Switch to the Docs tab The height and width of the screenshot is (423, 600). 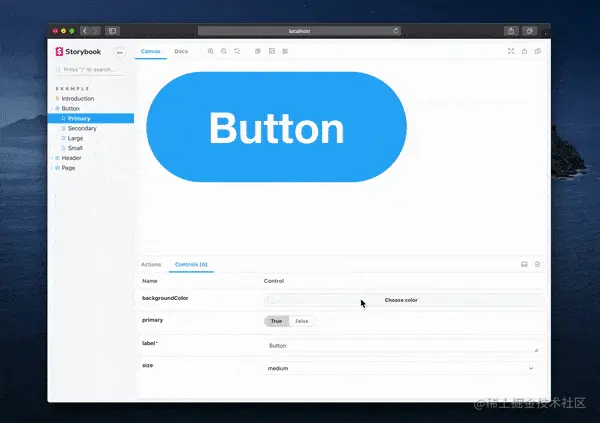coord(181,51)
